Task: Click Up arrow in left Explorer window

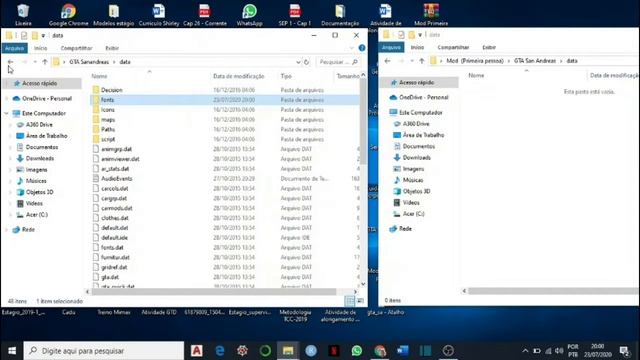Action: (45, 62)
